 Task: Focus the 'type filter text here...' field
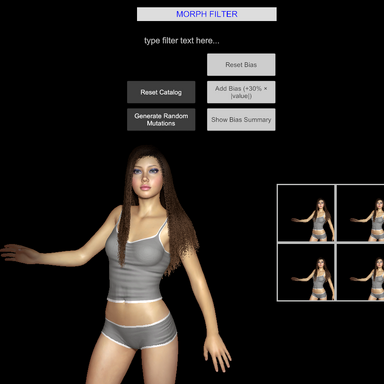[x=182, y=41]
